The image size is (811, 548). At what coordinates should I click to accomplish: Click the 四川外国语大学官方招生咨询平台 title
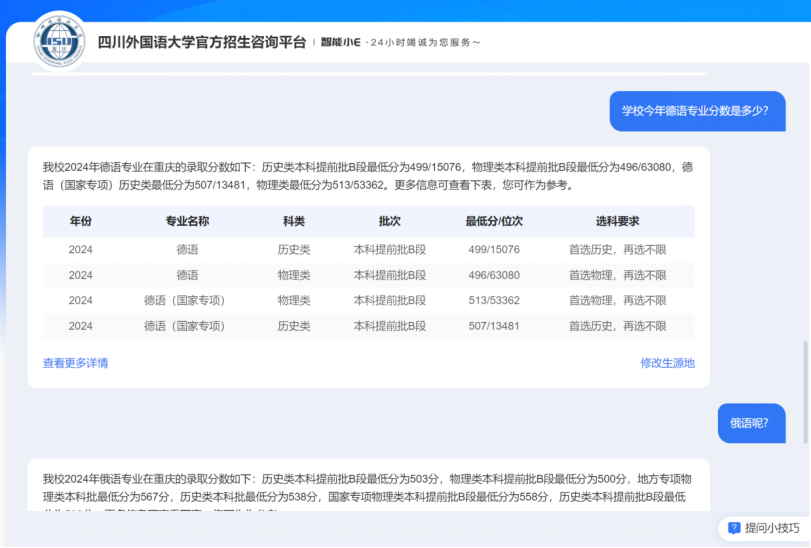pos(202,42)
